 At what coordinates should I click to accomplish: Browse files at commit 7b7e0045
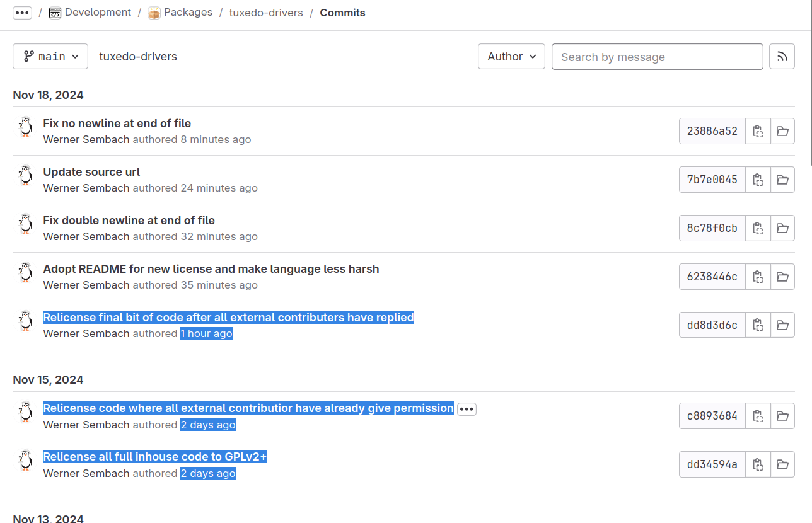[x=782, y=180]
